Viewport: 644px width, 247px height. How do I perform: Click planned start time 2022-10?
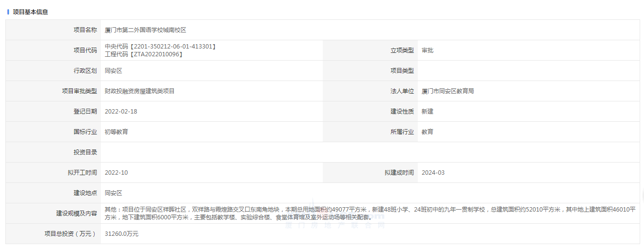tap(116, 173)
